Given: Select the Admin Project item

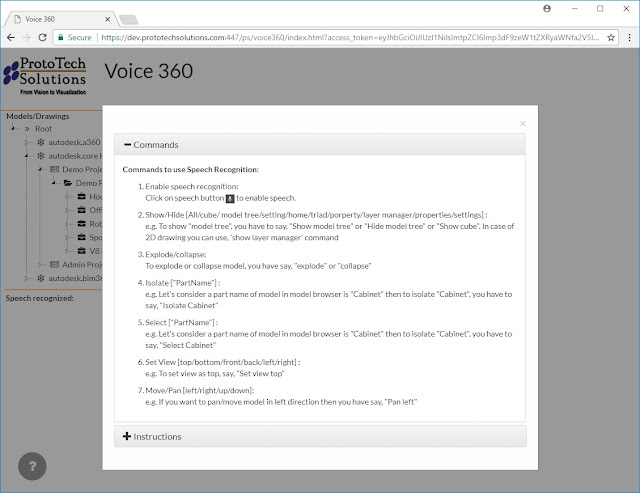Looking at the screenshot, I should point(82,264).
